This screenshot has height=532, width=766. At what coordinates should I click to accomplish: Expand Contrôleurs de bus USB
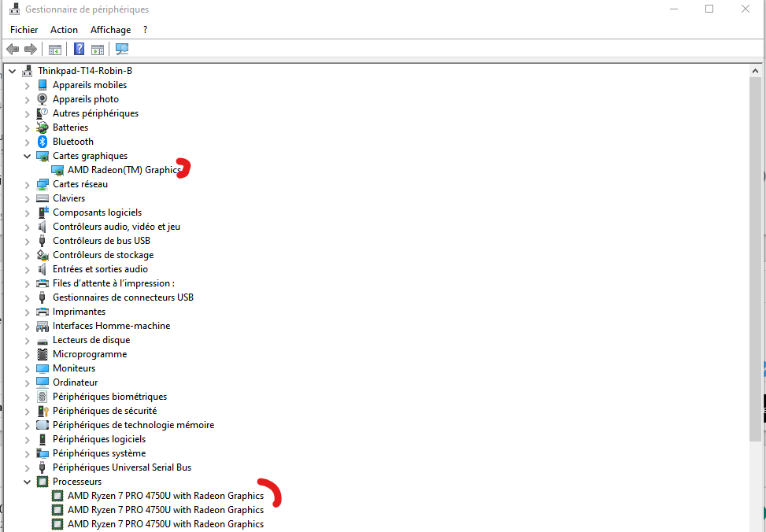[x=28, y=242]
